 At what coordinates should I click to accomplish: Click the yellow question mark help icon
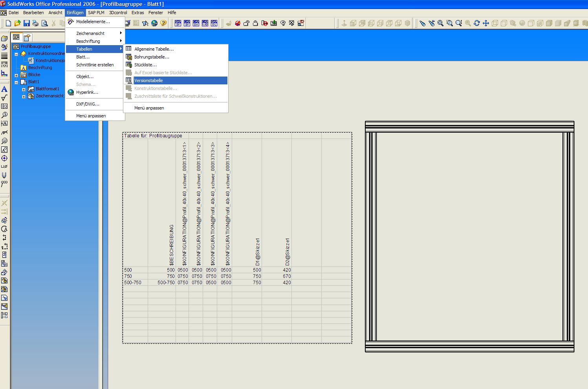point(163,24)
